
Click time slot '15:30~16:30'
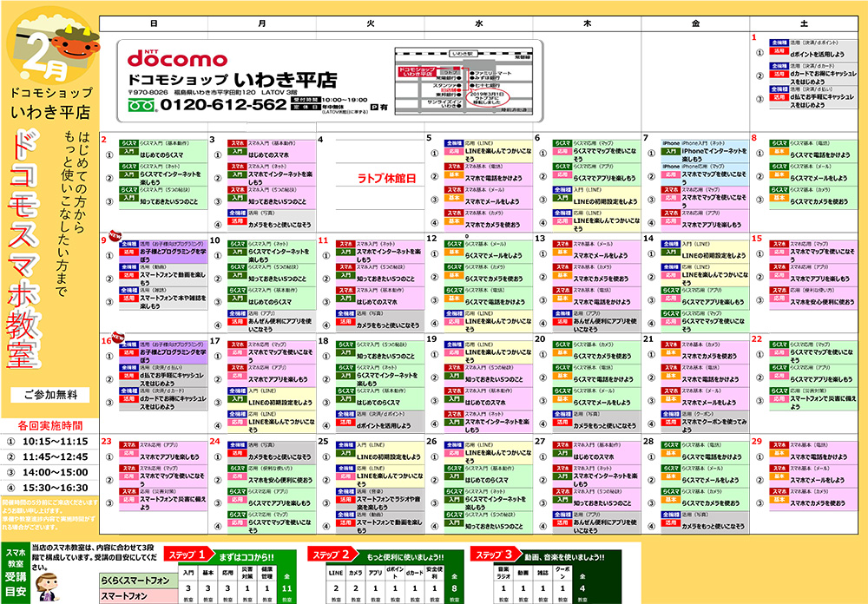click(56, 488)
